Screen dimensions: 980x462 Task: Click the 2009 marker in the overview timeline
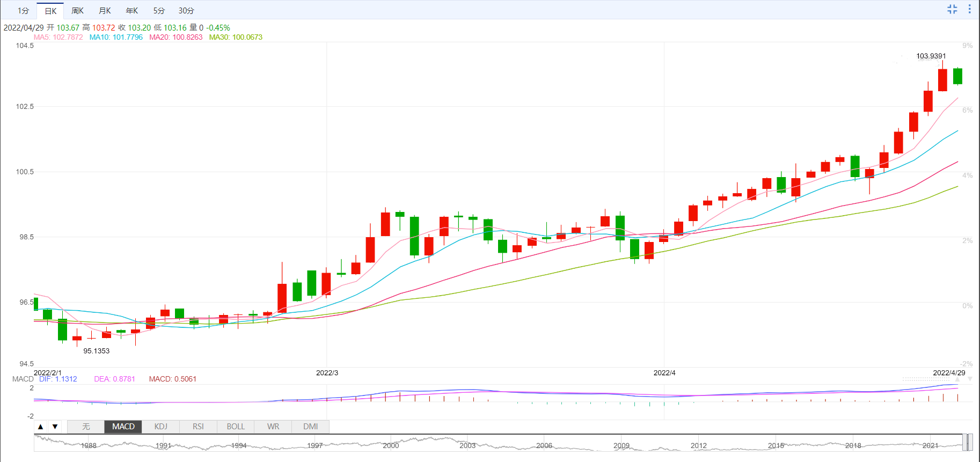tap(621, 446)
